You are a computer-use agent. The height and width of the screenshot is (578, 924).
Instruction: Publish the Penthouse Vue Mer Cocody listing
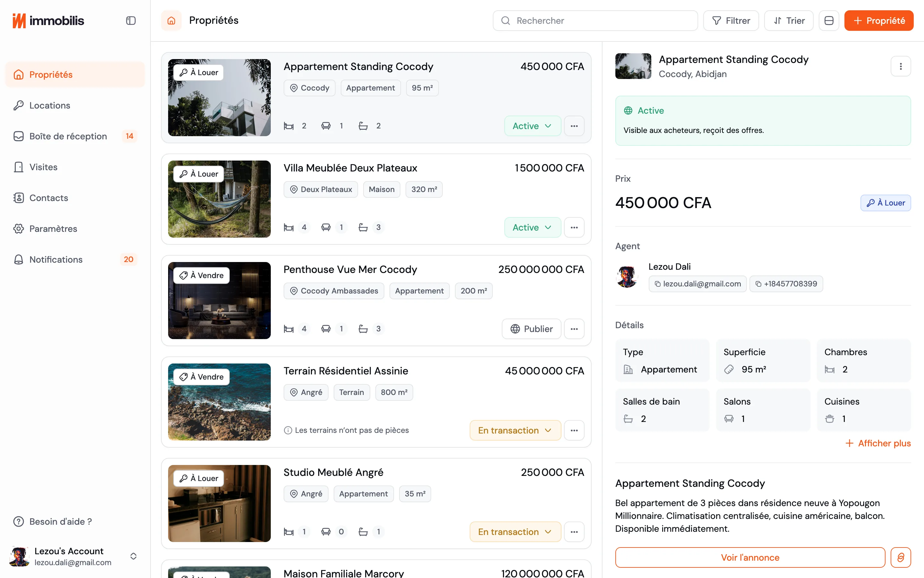pyautogui.click(x=531, y=329)
